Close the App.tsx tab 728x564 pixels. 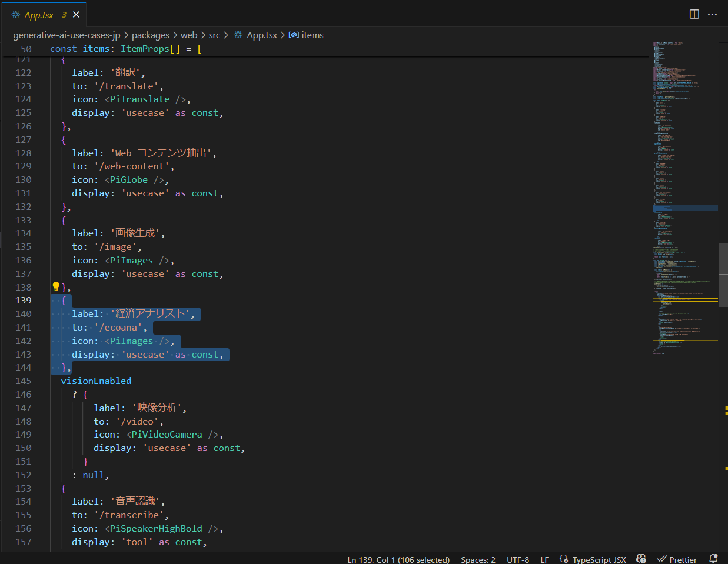(76, 15)
